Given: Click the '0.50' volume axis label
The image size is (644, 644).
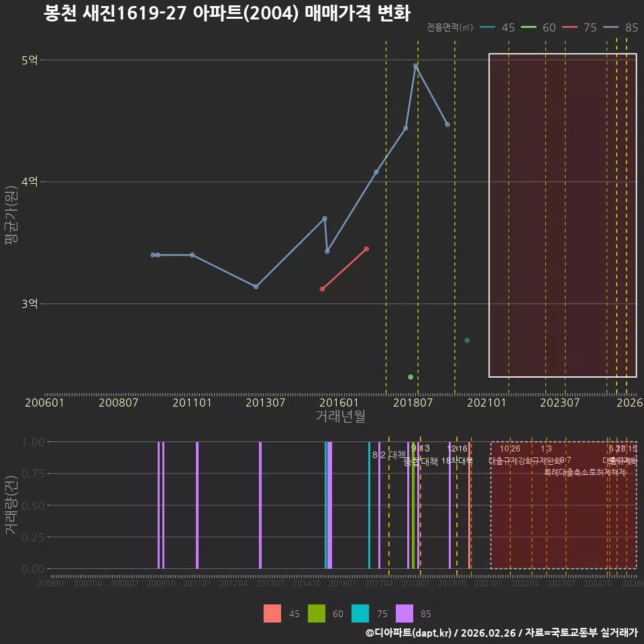Looking at the screenshot, I should (x=34, y=506).
